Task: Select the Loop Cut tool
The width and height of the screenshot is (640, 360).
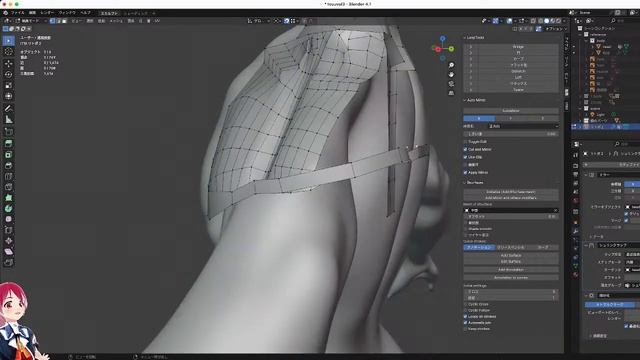Action: tap(9, 176)
